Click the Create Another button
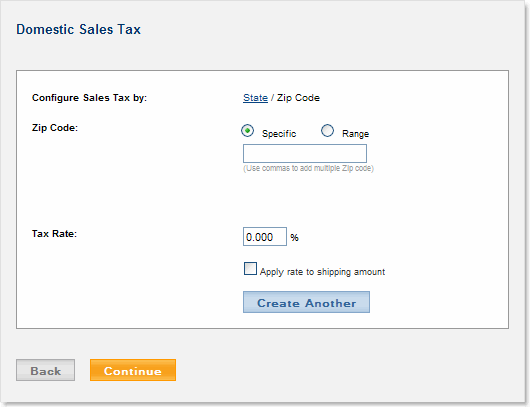530x407 pixels. [306, 302]
